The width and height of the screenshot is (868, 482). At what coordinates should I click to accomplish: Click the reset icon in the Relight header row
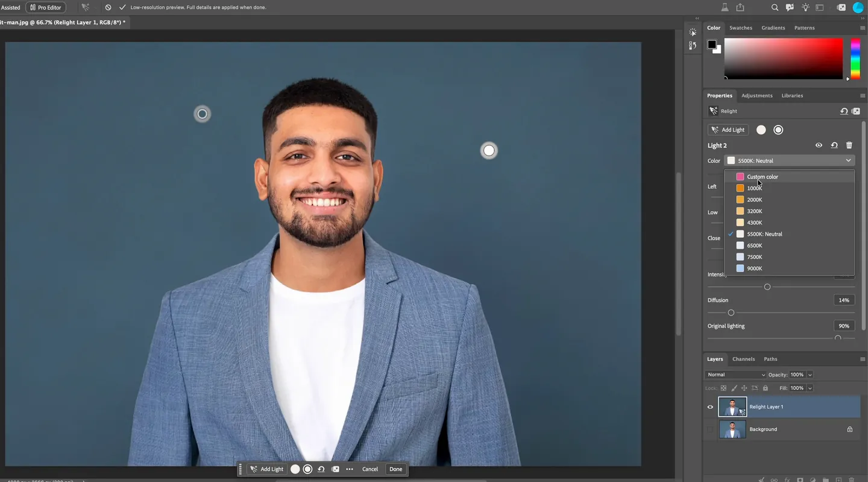(x=844, y=111)
